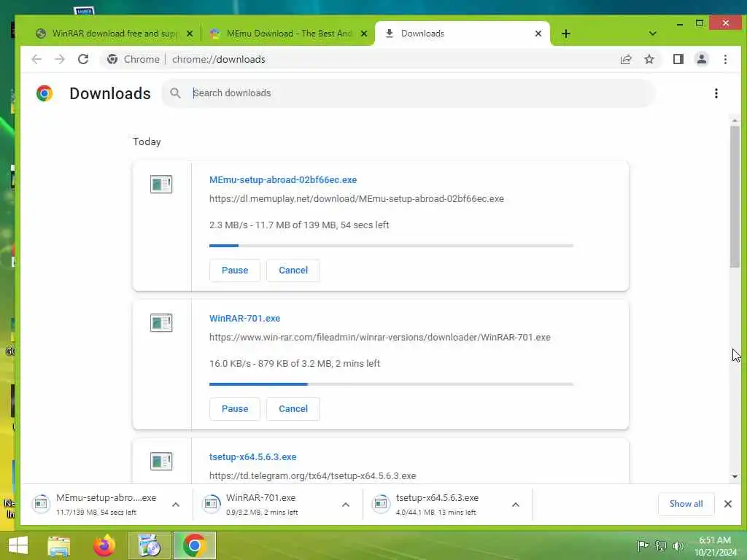
Task: Reload the downloads page
Action: pos(83,59)
